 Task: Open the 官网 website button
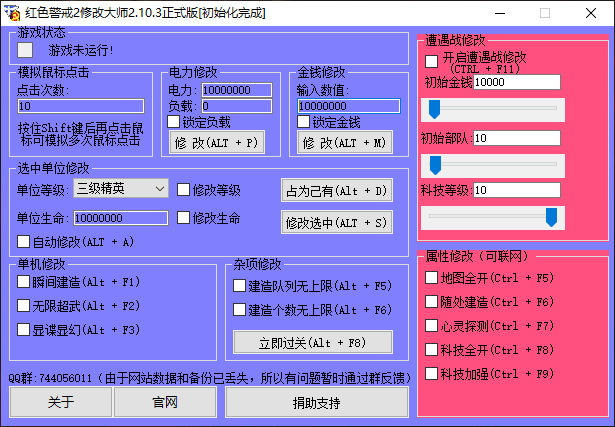(165, 402)
